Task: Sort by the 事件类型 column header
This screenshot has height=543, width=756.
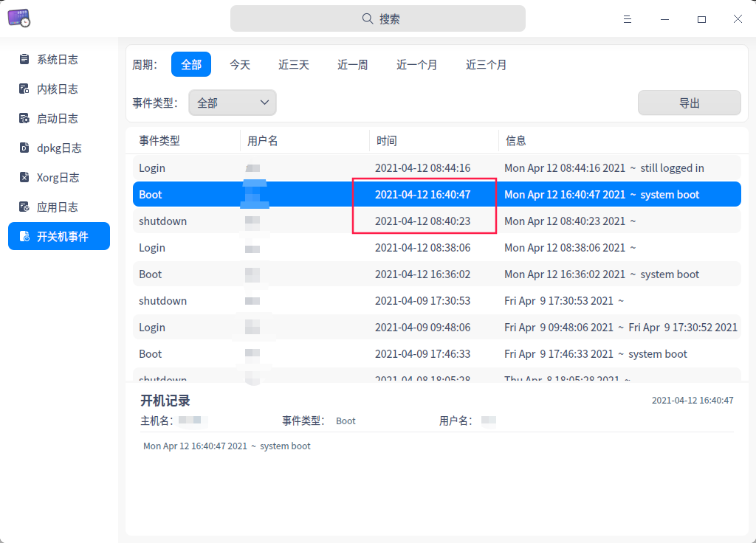Action: tap(159, 141)
